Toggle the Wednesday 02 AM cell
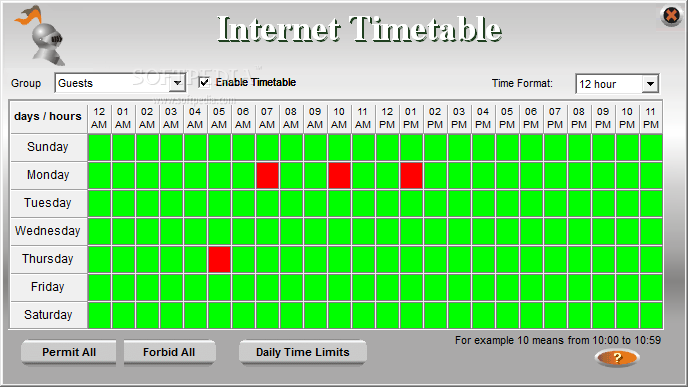Screen dimensions: 688x387 point(147,231)
